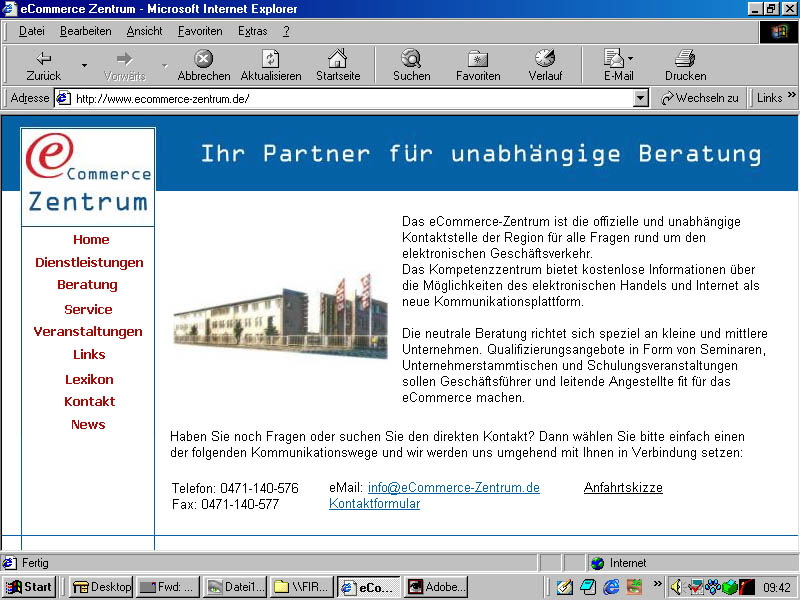Click the 09:42 system clock
This screenshot has height=600, width=800.
pos(777,588)
